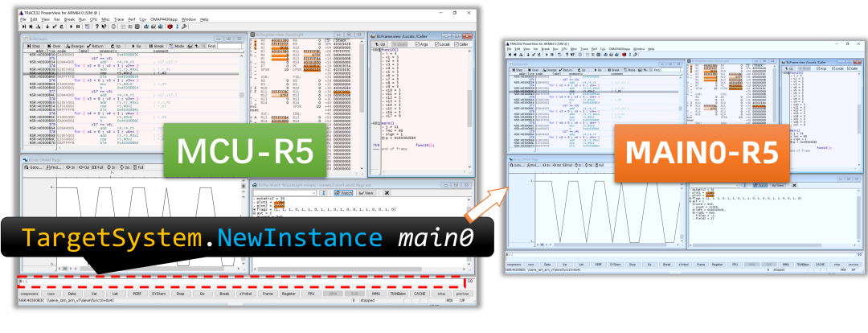The width and height of the screenshot is (868, 333).
Task: Click Mode button in MCU-R5 List window
Action: click(177, 46)
